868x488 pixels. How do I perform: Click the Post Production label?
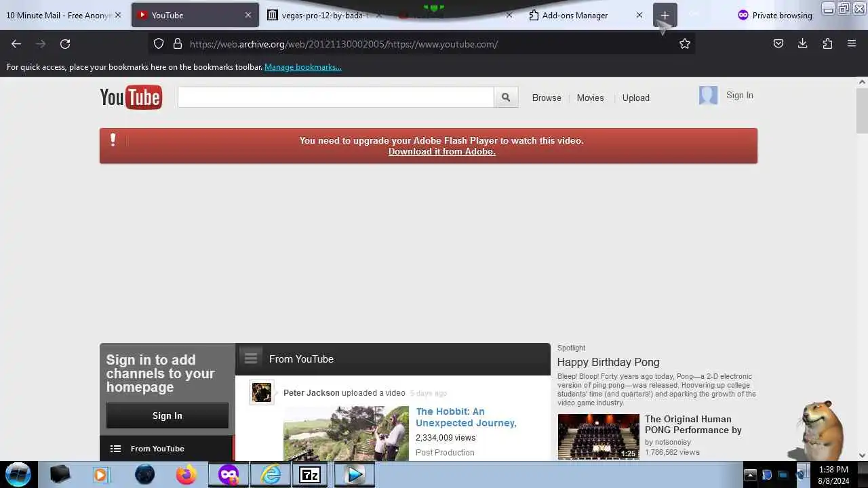[x=445, y=453]
